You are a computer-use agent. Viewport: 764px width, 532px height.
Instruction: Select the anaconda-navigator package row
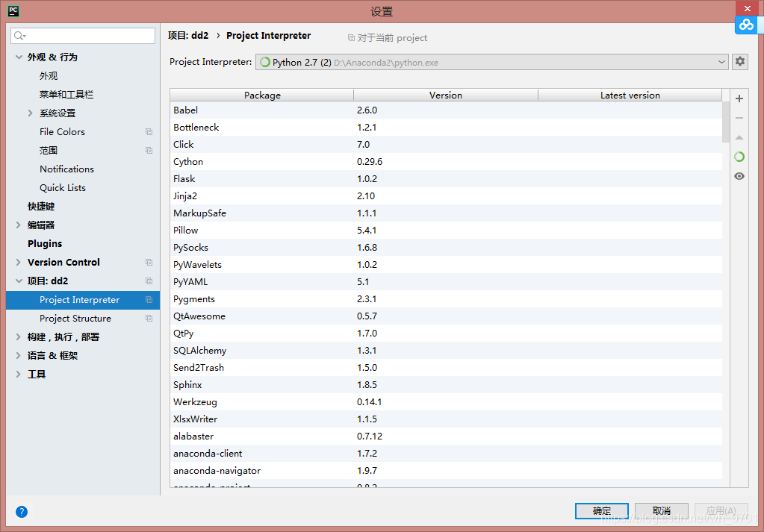[x=446, y=471]
